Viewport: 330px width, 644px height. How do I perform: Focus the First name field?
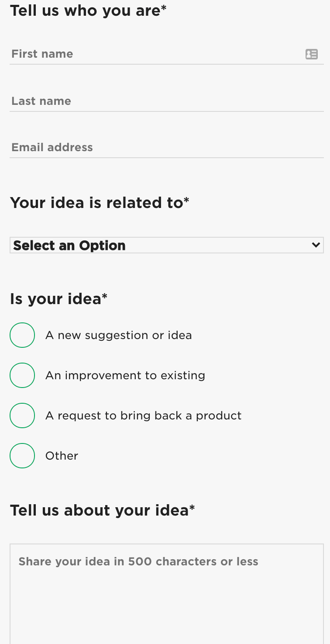pyautogui.click(x=167, y=54)
